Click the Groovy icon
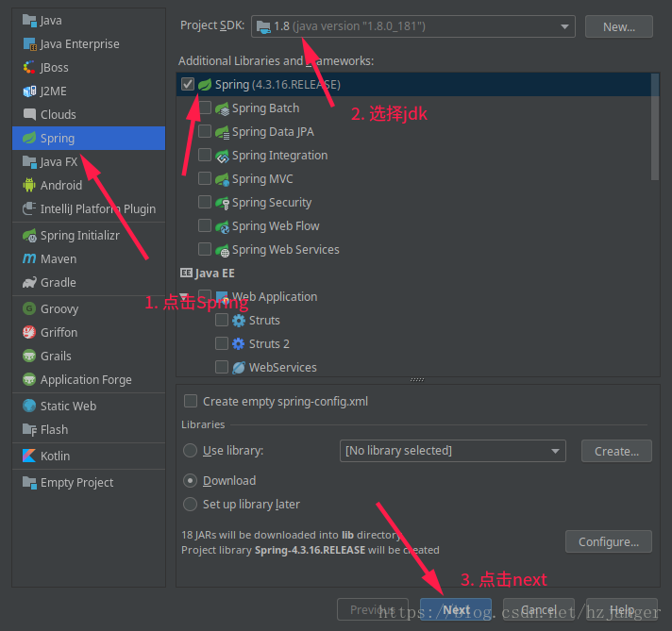Screen dimensions: 672x631 [x=29, y=308]
